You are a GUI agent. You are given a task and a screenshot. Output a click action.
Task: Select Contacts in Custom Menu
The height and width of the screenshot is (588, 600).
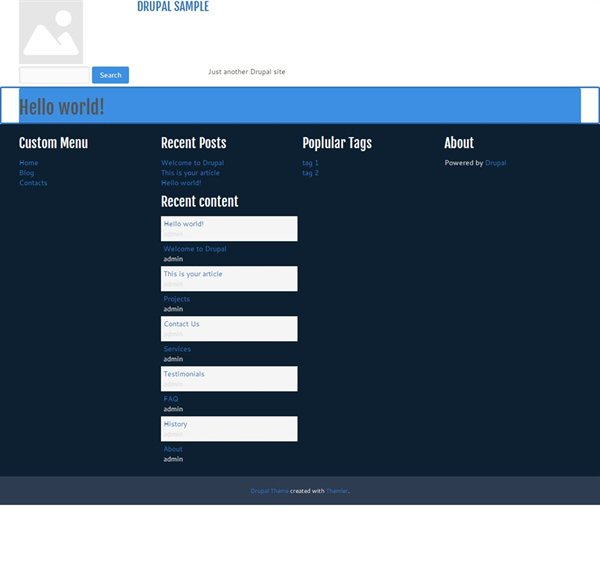[33, 183]
